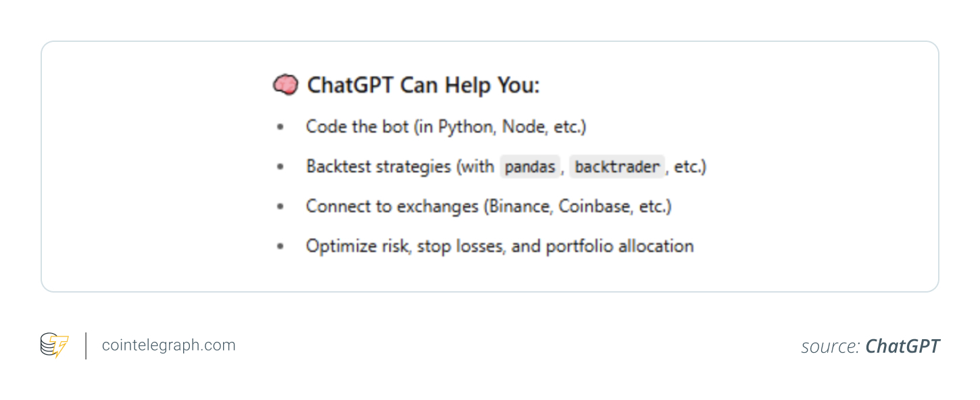Click the pink brain emoji icon
The image size is (980, 400).
(x=285, y=86)
